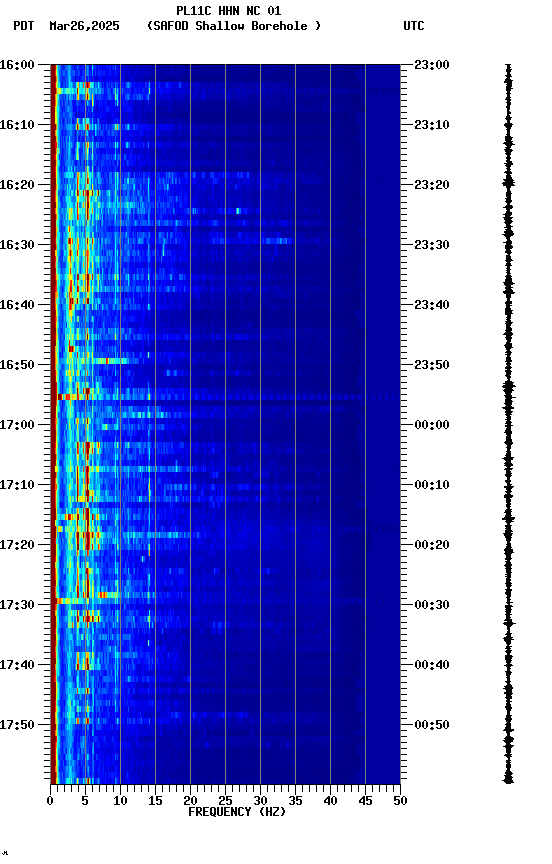The width and height of the screenshot is (552, 864).
Task: Click the 23:50 UTC time label
Action: click(432, 365)
